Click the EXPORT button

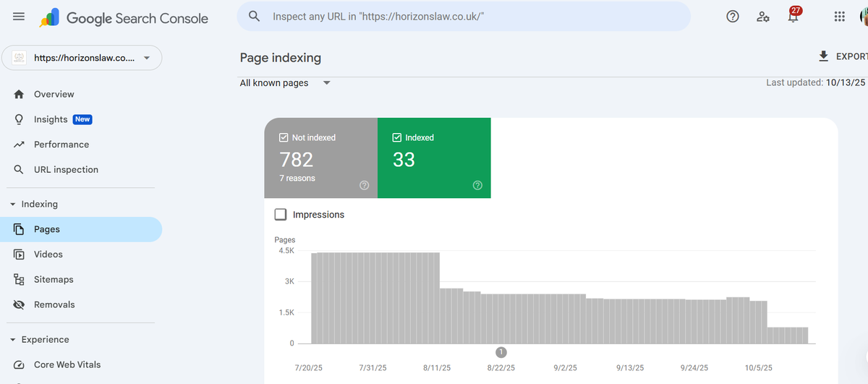pos(842,56)
